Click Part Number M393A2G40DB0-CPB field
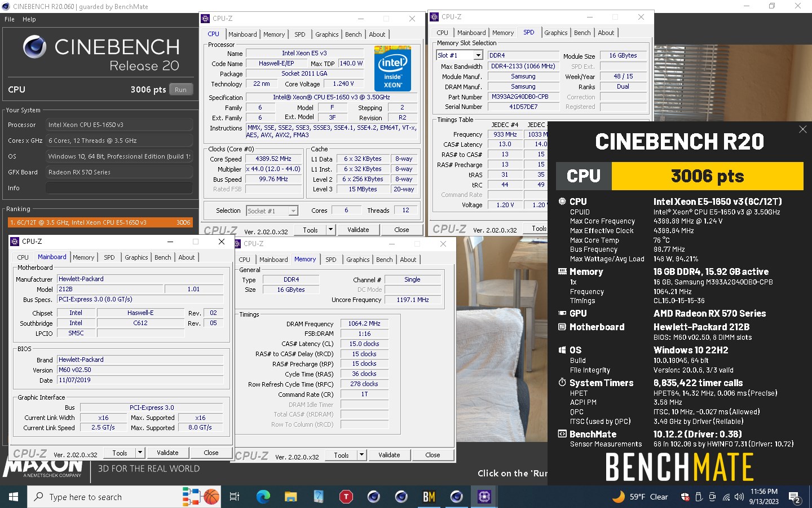The image size is (812, 508). 523,97
